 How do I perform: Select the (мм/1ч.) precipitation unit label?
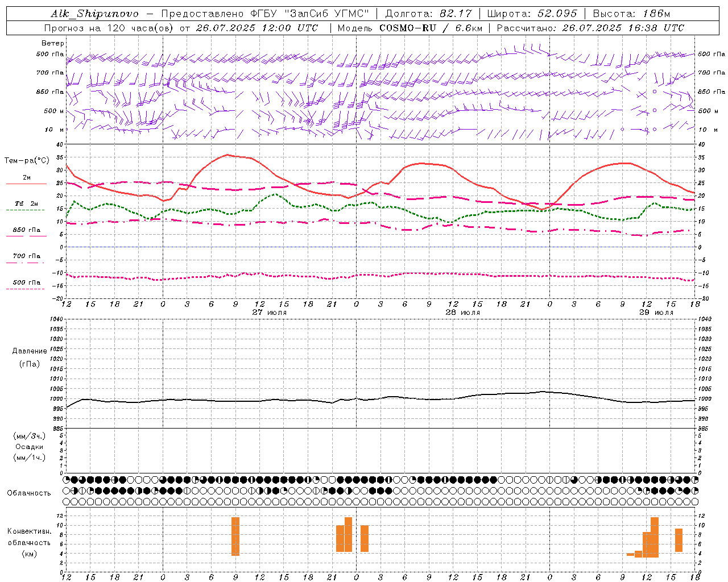30,458
